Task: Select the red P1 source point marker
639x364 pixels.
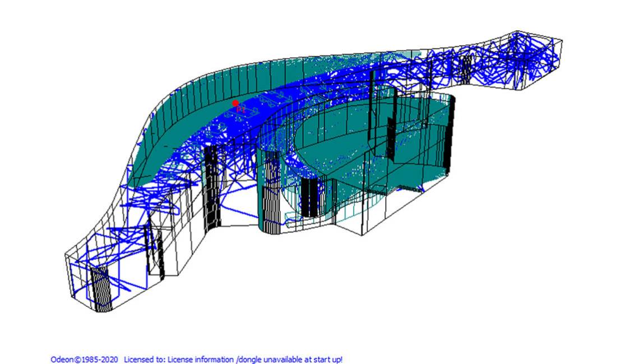Action: click(235, 104)
